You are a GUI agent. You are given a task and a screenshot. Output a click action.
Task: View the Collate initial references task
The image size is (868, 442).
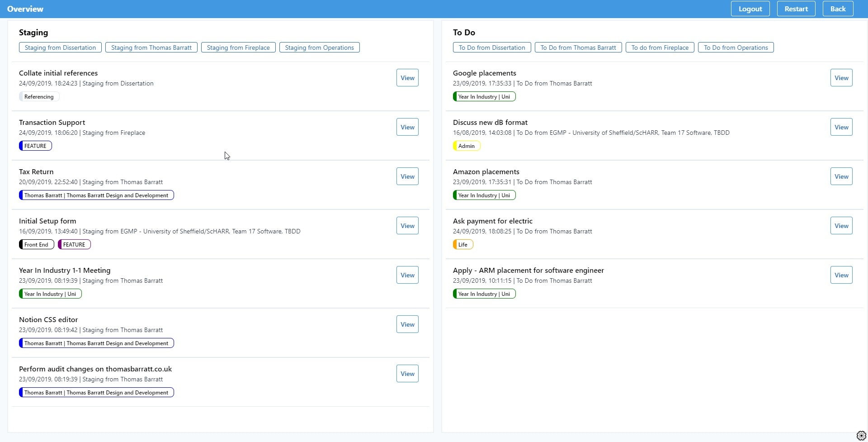tap(407, 78)
